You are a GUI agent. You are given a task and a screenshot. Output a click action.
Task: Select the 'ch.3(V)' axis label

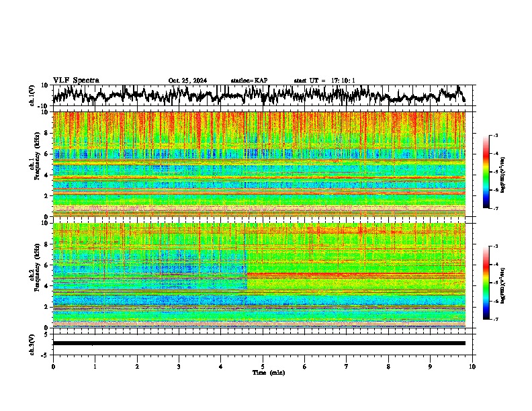coord(32,345)
